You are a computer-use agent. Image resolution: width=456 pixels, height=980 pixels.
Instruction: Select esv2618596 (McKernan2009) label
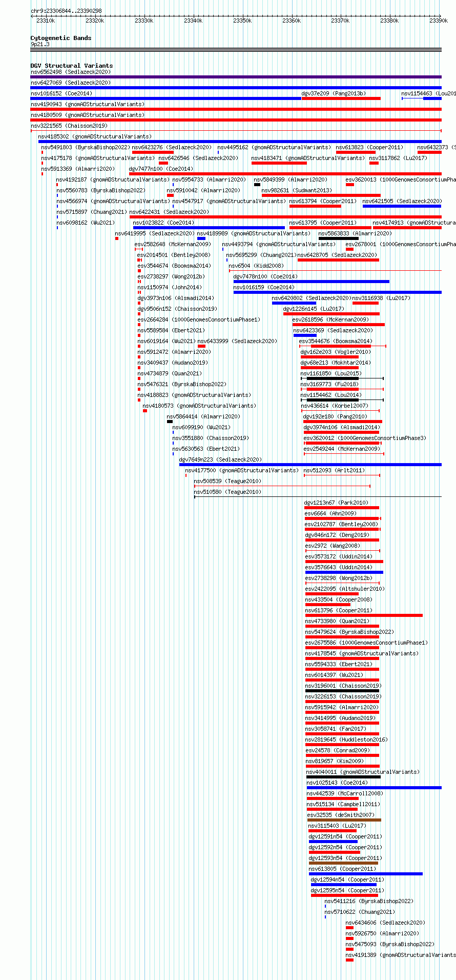330,319
